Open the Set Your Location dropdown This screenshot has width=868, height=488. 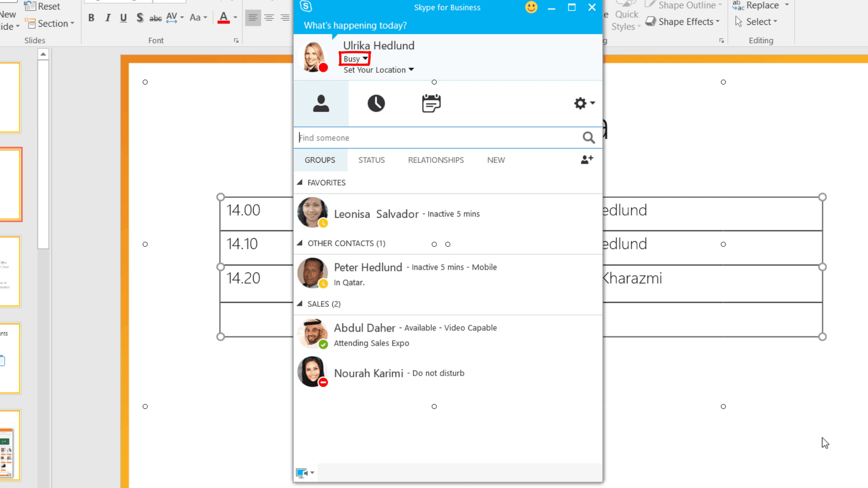pos(379,70)
